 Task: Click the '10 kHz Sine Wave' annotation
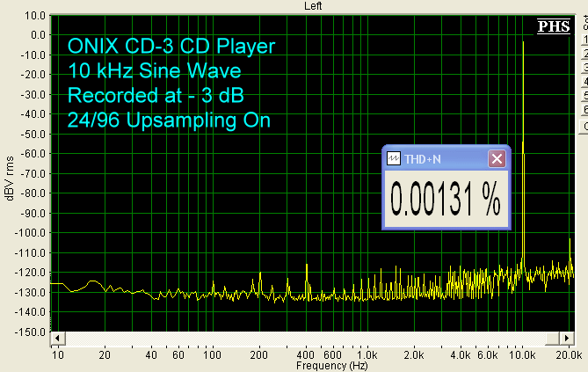click(155, 70)
